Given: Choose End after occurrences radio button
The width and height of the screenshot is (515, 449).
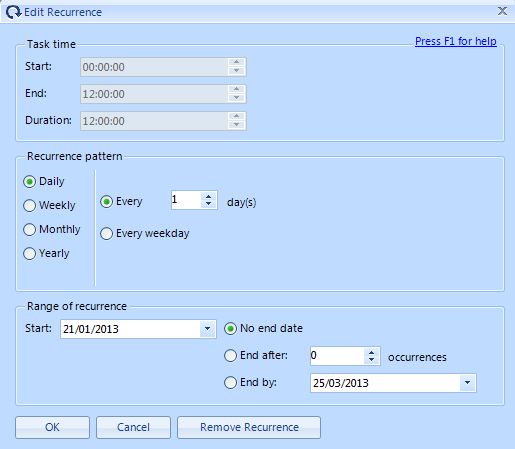Looking at the screenshot, I should (256, 356).
